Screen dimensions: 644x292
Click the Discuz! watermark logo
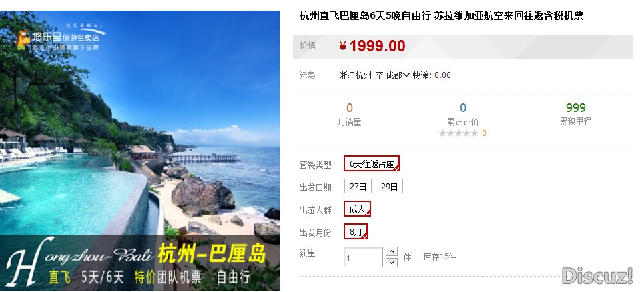click(597, 275)
